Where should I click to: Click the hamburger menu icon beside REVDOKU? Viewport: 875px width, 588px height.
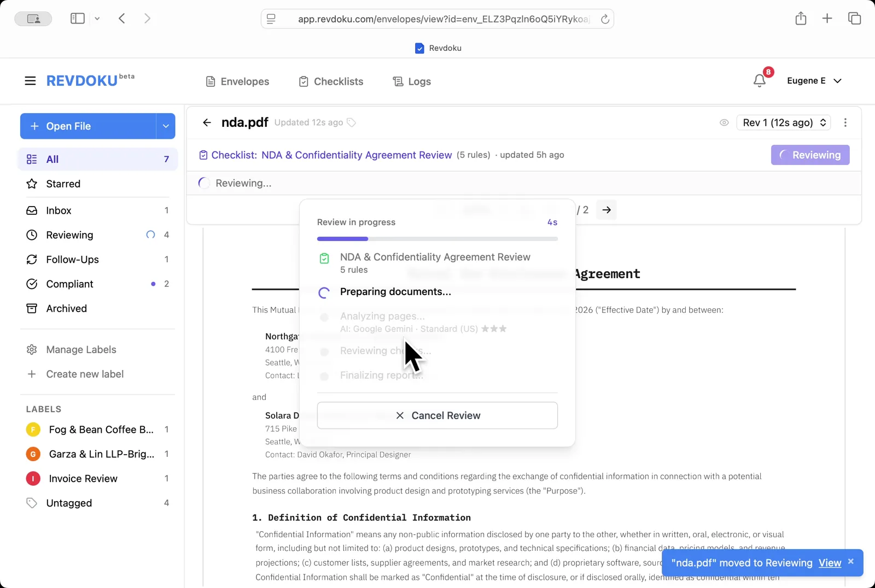pyautogui.click(x=30, y=81)
